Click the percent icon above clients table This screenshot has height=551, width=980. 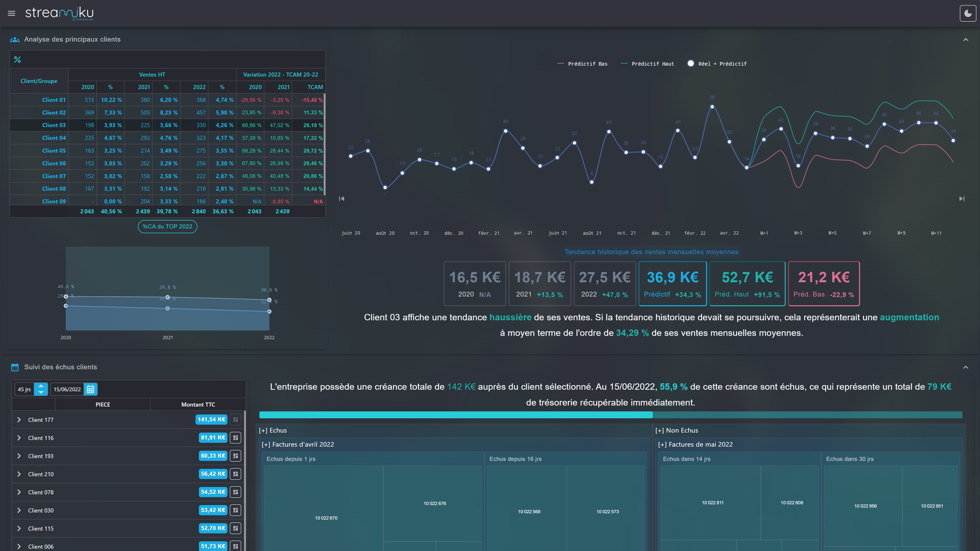coord(18,60)
